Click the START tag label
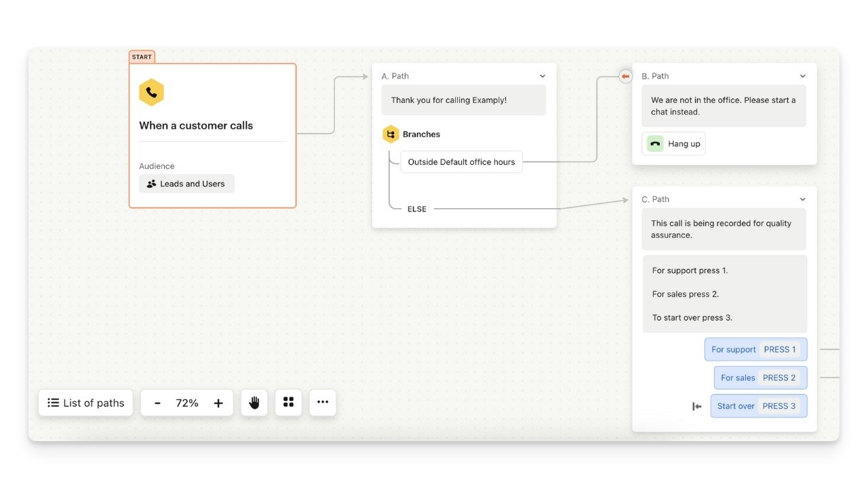The image size is (868, 488). point(142,57)
